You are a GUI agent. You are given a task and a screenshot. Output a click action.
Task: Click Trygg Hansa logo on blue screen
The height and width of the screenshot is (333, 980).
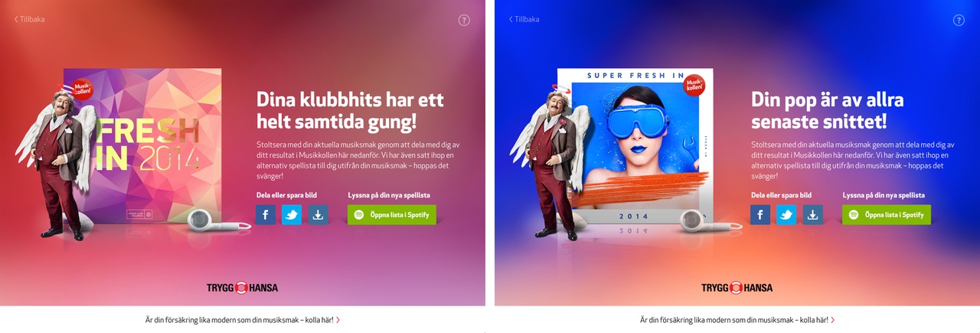(737, 288)
